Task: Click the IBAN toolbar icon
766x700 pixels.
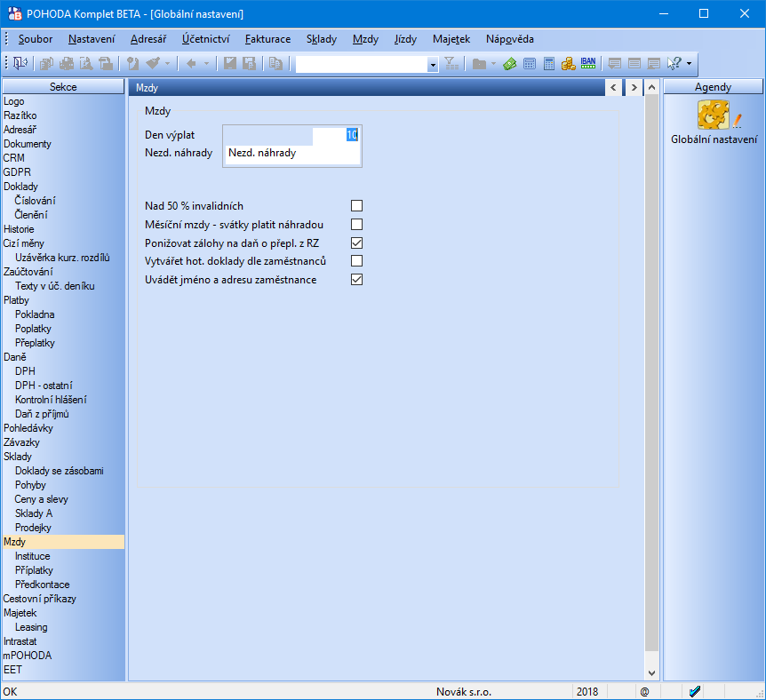Action: click(588, 63)
